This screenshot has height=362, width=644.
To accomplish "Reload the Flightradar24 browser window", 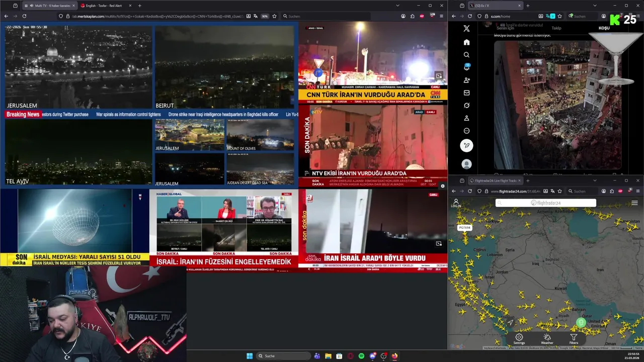I will coord(470,191).
